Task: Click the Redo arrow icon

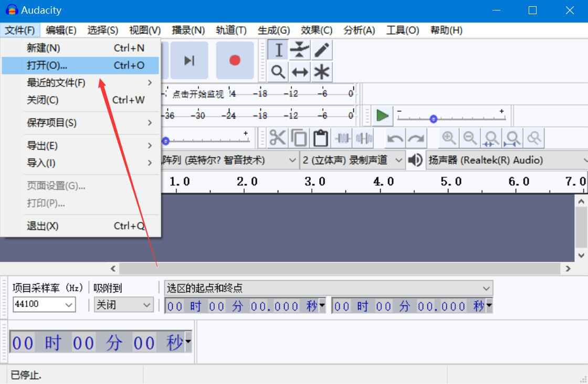Action: 416,138
